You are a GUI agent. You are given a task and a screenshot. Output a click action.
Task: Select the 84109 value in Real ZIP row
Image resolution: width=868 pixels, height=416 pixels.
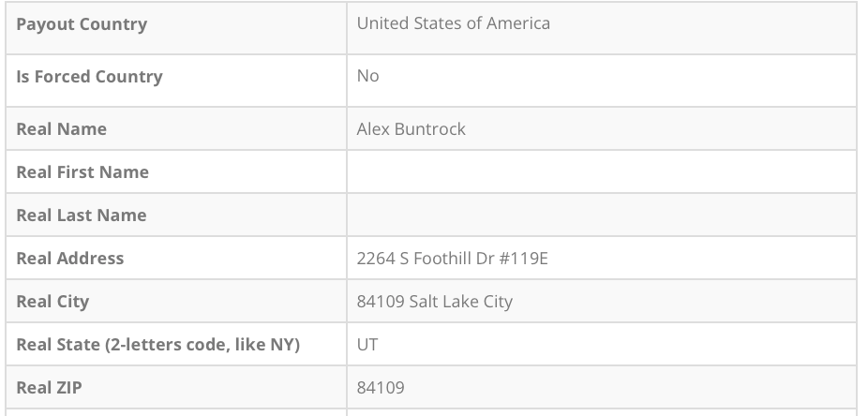click(381, 387)
